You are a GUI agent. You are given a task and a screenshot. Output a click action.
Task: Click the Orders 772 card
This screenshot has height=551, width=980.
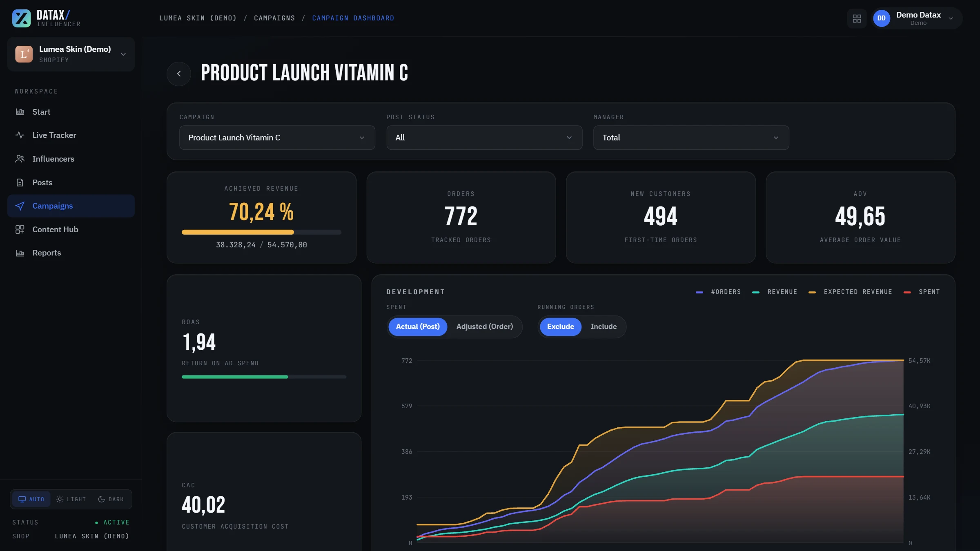click(x=461, y=218)
